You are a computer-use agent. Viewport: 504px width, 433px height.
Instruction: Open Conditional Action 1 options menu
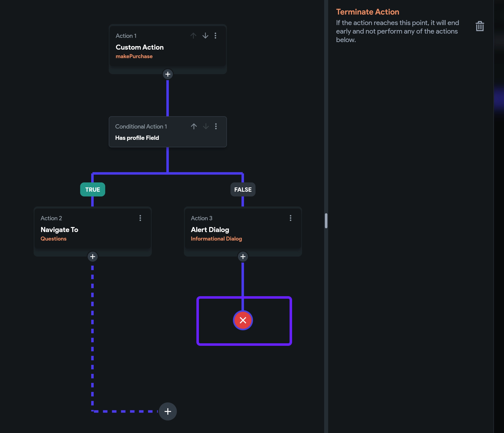[x=216, y=126]
